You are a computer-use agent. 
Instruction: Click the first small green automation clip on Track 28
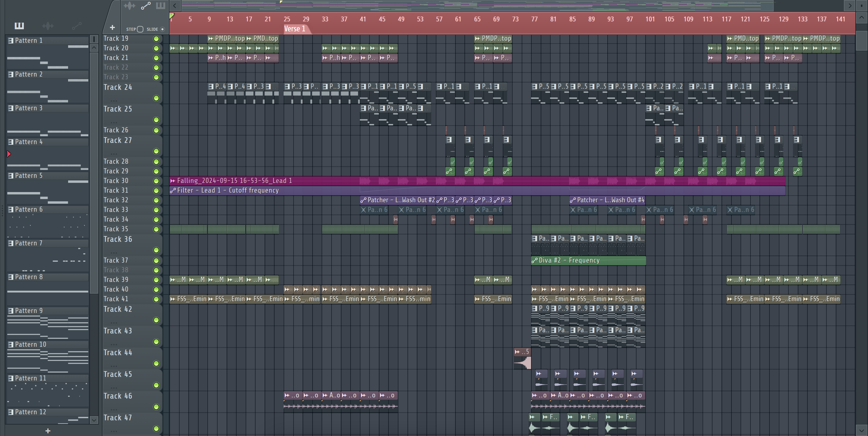point(453,162)
